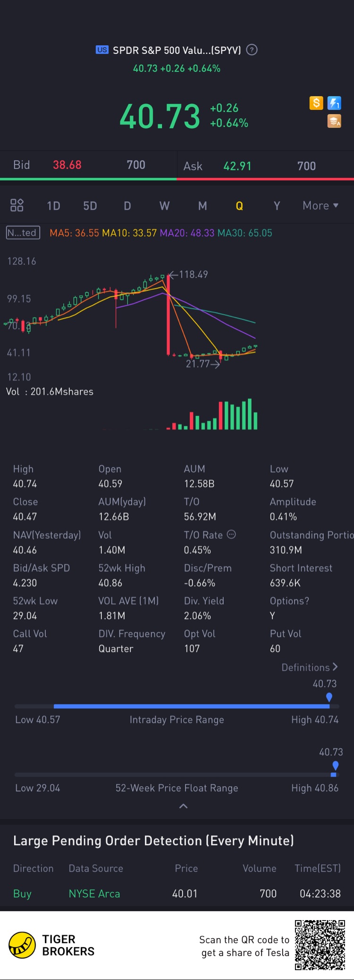Tap the help question mark beside SPYV
The height and width of the screenshot is (980, 354).
[x=252, y=50]
